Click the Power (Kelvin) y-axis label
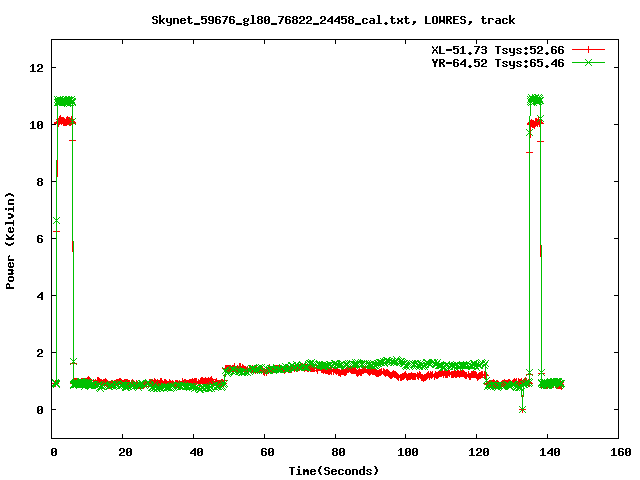The height and width of the screenshot is (480, 640). (10, 241)
